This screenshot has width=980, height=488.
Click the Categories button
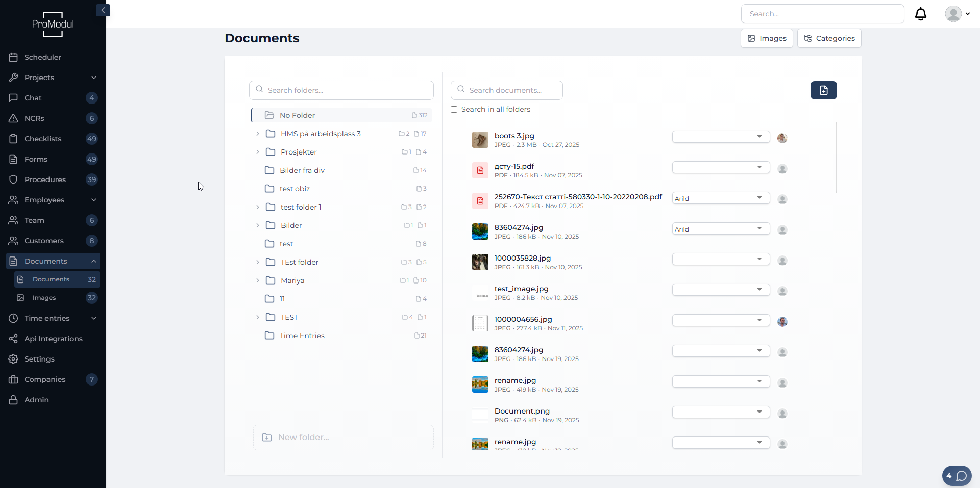point(829,38)
